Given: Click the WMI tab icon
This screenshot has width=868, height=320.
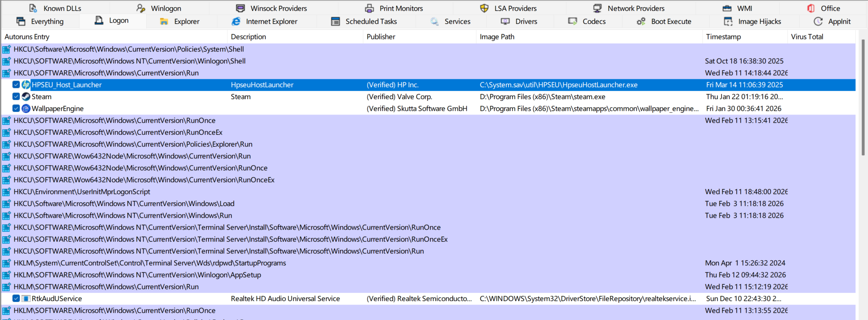Looking at the screenshot, I should click(727, 8).
